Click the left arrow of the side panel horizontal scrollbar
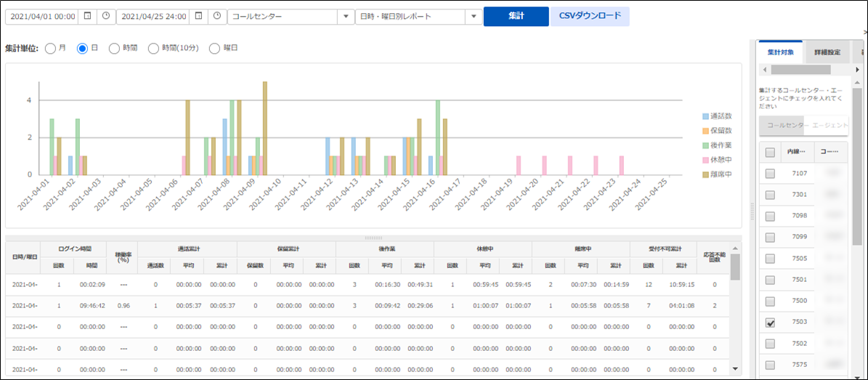The height and width of the screenshot is (380, 868). (764, 70)
